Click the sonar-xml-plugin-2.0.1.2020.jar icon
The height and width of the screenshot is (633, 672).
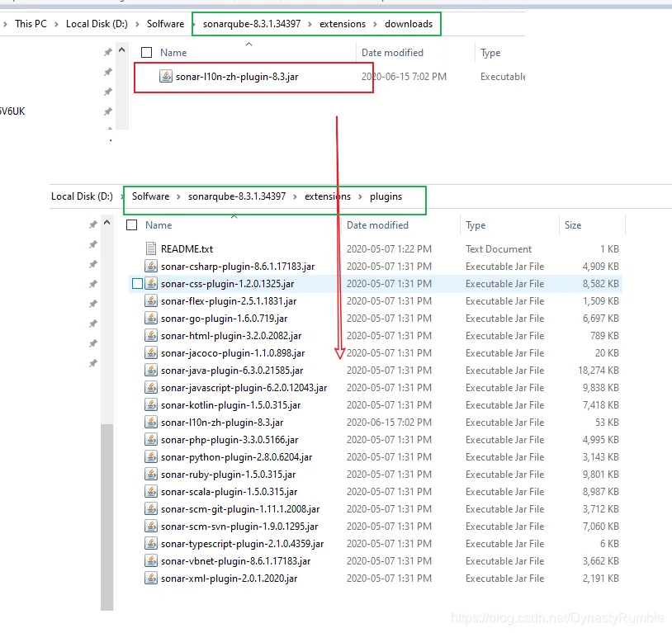(x=151, y=579)
